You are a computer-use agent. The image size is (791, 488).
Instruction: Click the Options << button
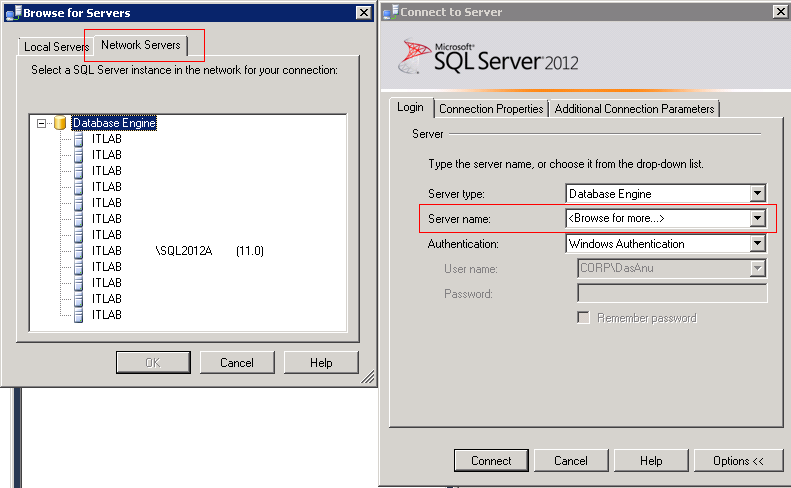[x=739, y=461]
